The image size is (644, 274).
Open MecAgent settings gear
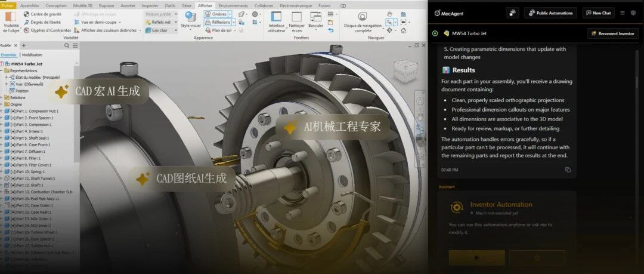633,13
